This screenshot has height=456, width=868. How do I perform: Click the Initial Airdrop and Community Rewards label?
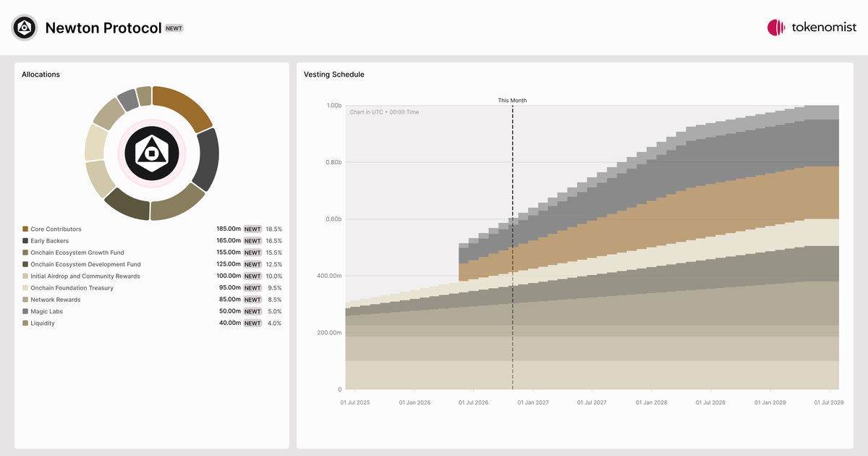(x=85, y=276)
